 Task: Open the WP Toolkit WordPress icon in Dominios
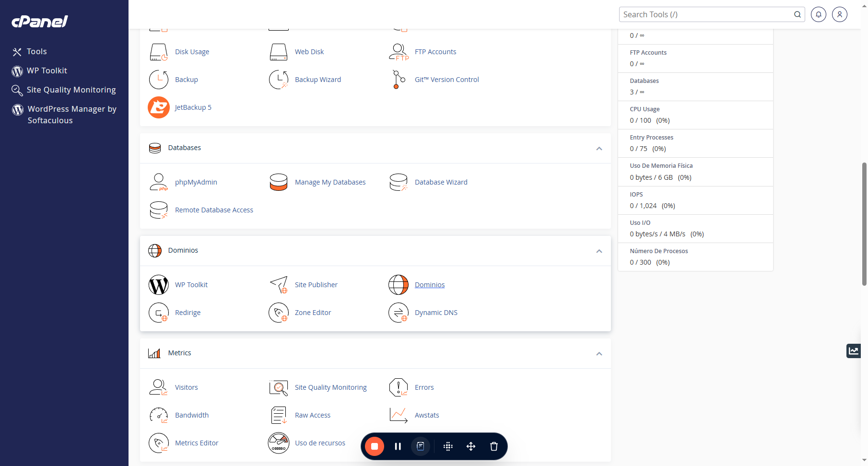pos(159,285)
